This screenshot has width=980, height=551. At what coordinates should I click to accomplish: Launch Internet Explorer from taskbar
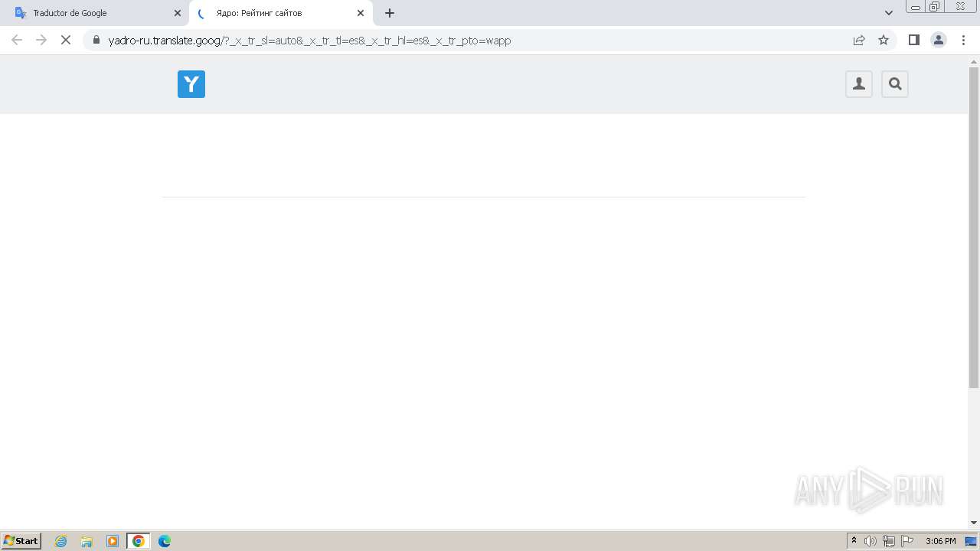coord(61,541)
